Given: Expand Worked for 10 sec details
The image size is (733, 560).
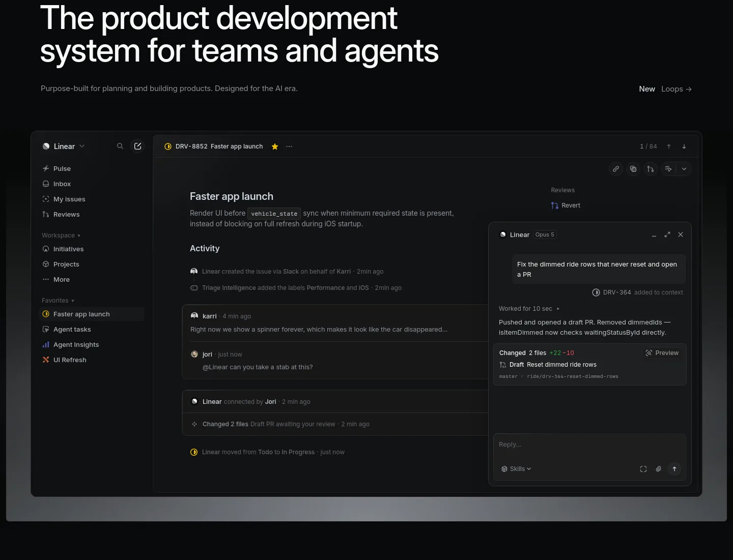Looking at the screenshot, I should pos(529,309).
